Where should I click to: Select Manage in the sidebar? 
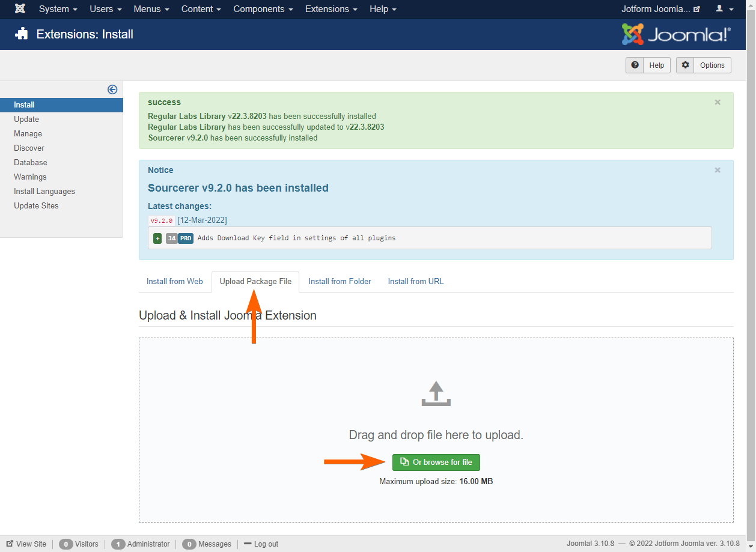[x=28, y=133]
